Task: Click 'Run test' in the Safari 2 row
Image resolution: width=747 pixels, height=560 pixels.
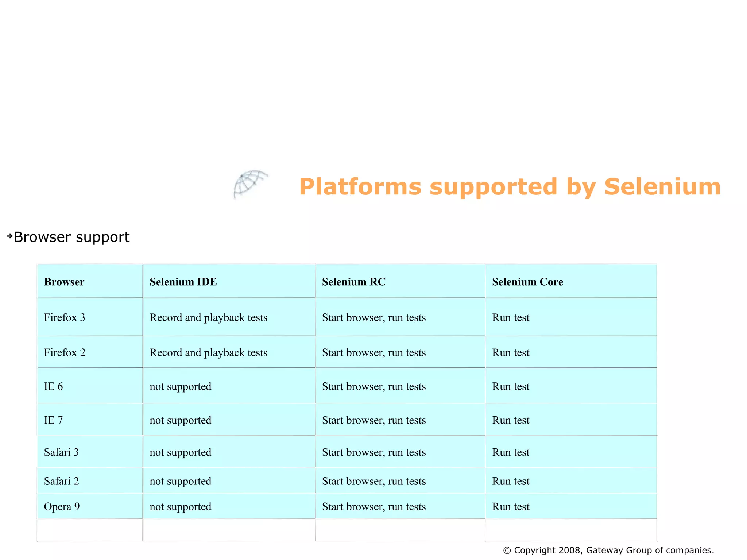Action: (511, 481)
